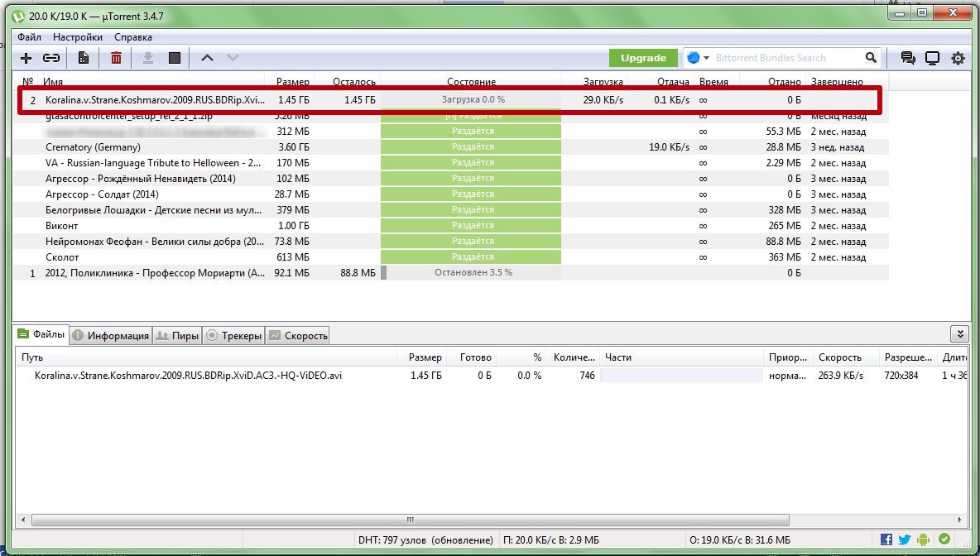Click the green network status checkmark icon

click(944, 539)
